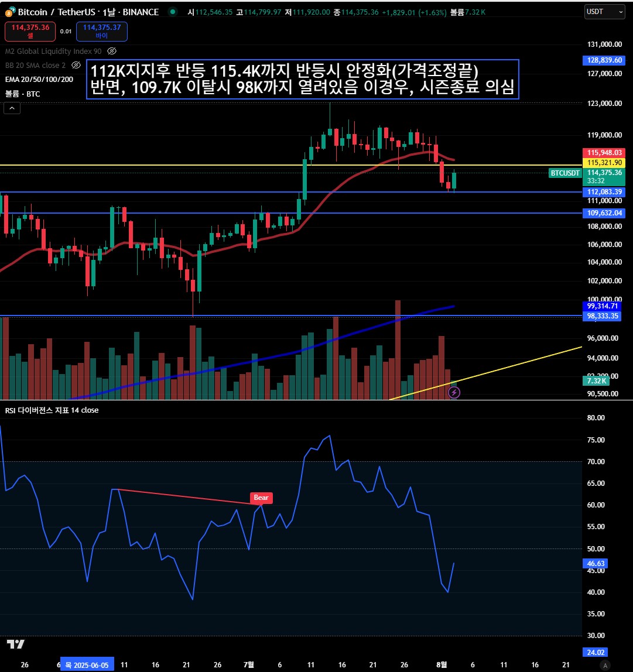Click the red Bear divergence label

261,498
